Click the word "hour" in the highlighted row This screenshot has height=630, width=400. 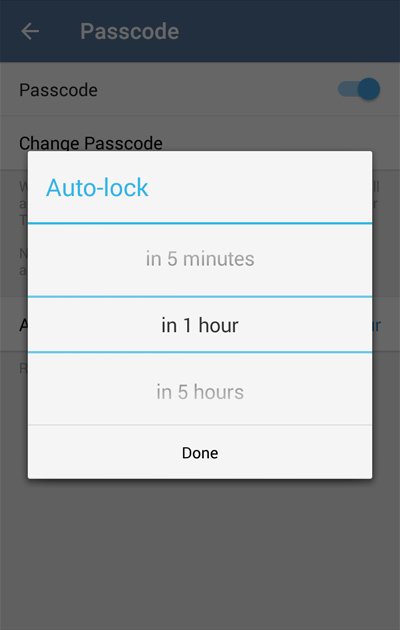click(x=218, y=325)
